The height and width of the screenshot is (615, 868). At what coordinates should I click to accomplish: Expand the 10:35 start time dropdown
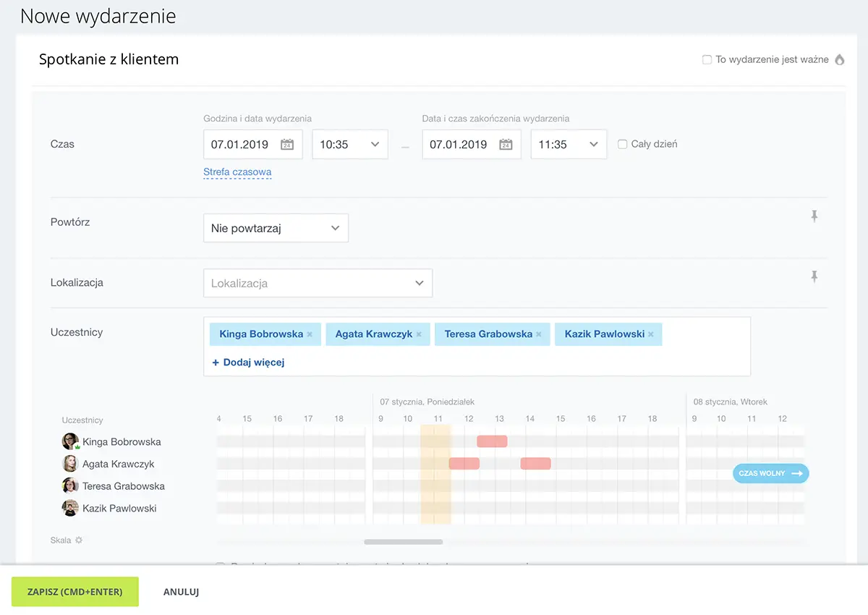tap(350, 145)
